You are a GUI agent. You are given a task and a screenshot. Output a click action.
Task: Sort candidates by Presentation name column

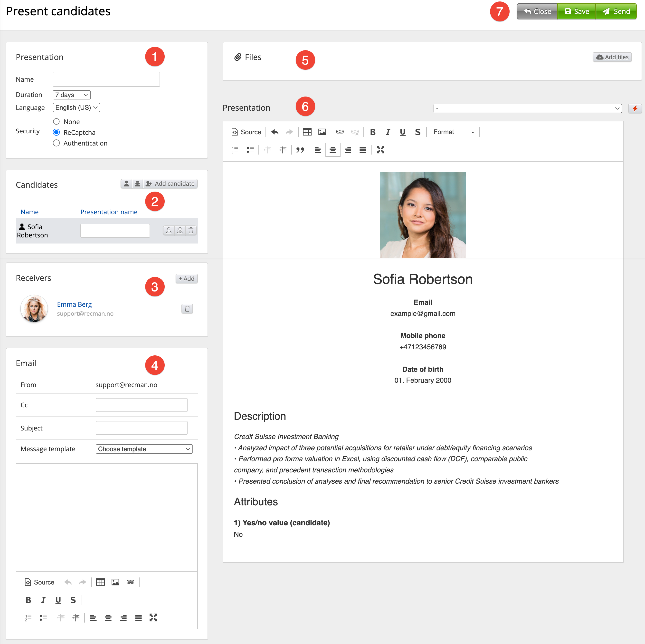[109, 212]
